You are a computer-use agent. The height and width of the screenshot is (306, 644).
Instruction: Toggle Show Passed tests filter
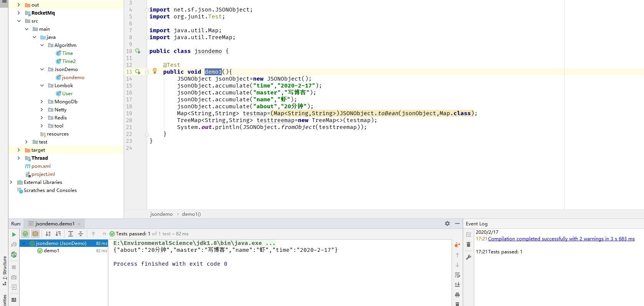click(x=25, y=234)
